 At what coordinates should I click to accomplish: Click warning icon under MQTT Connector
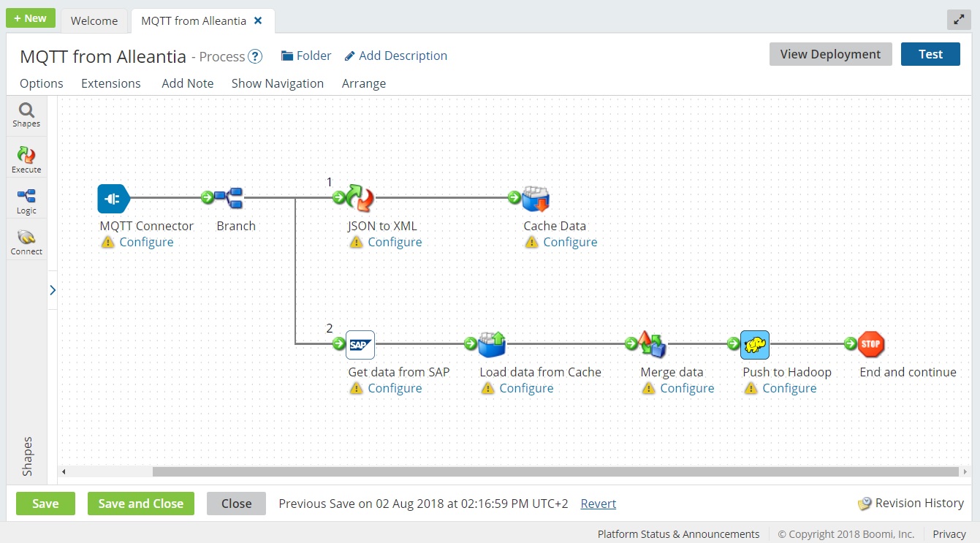[x=108, y=242]
